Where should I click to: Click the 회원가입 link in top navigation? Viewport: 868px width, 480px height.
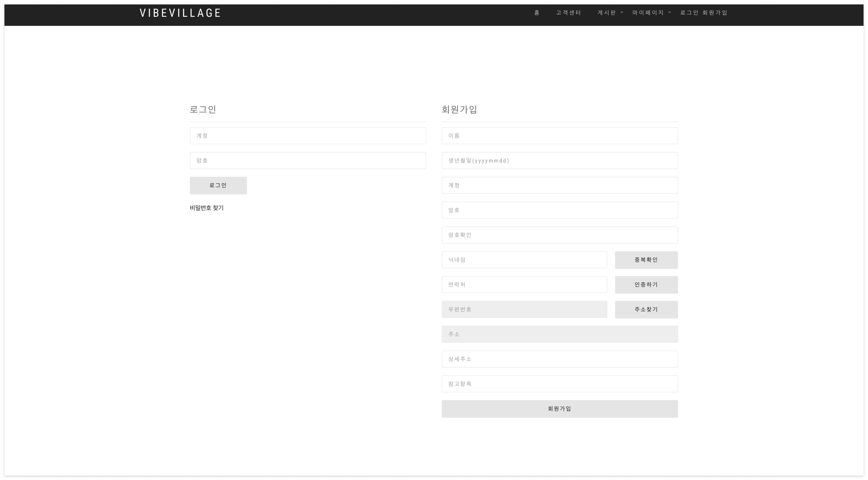point(715,13)
